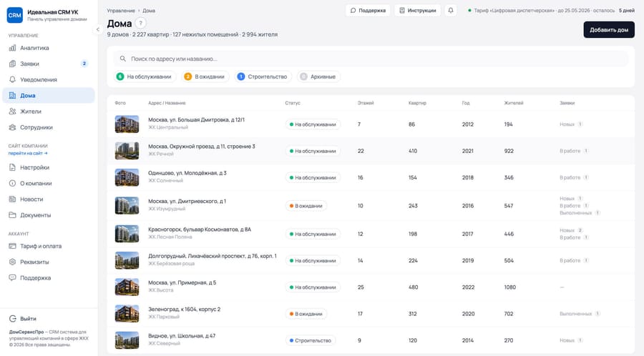Click address Москва, ул. Большая Дмитровка, д 12/1
Viewport: 644px width, 356px height.
(x=196, y=120)
